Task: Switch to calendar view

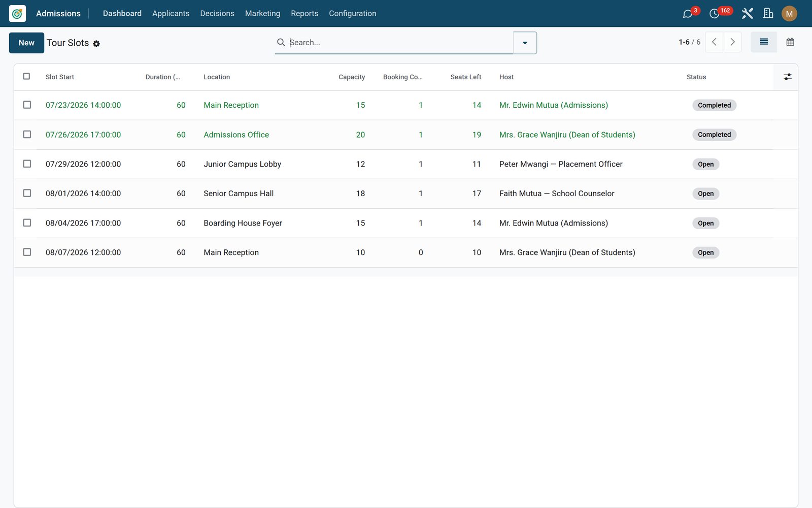Action: pyautogui.click(x=790, y=42)
